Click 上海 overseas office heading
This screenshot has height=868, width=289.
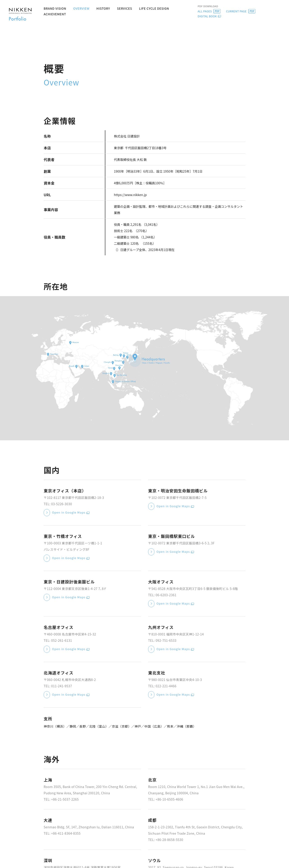[x=48, y=780]
